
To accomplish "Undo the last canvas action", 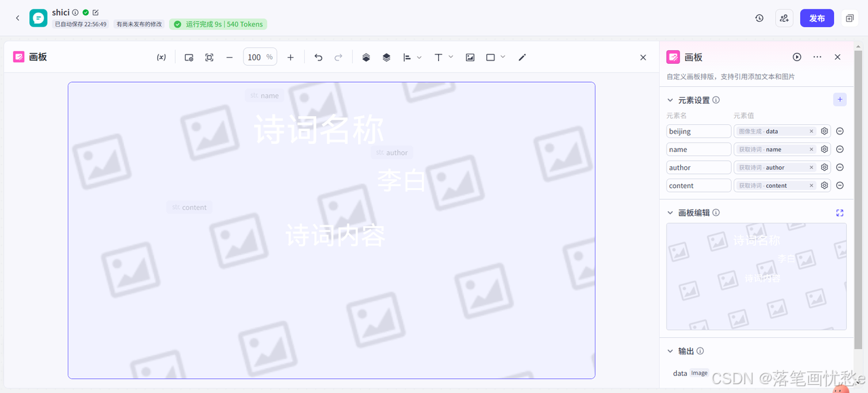I will [x=318, y=58].
